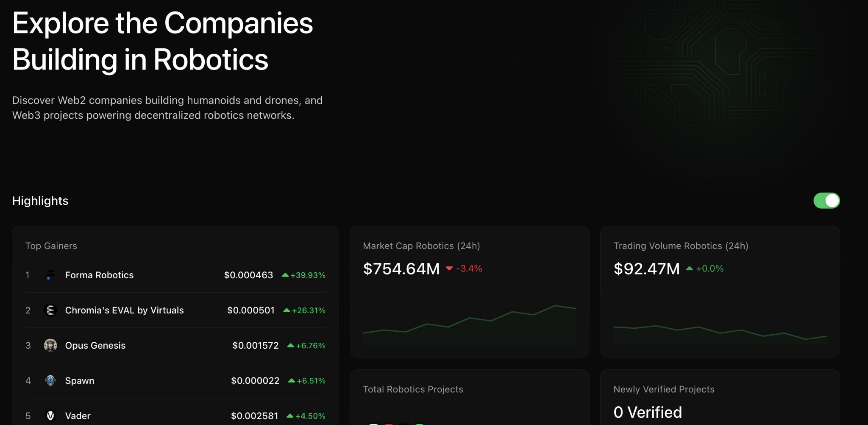Click the Top Gainers heading
Screen dimensions: 868x425
51,246
